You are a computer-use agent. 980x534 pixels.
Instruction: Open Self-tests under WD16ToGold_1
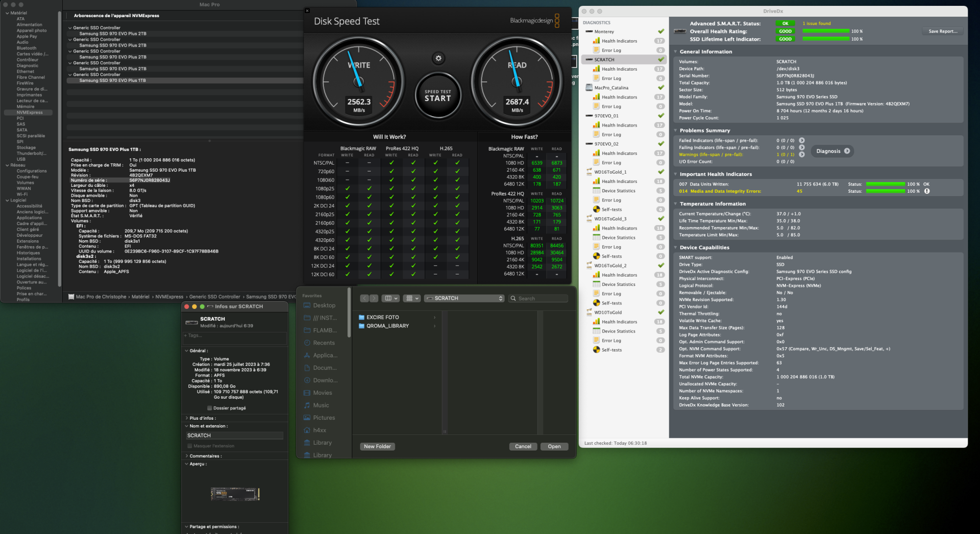click(x=611, y=209)
